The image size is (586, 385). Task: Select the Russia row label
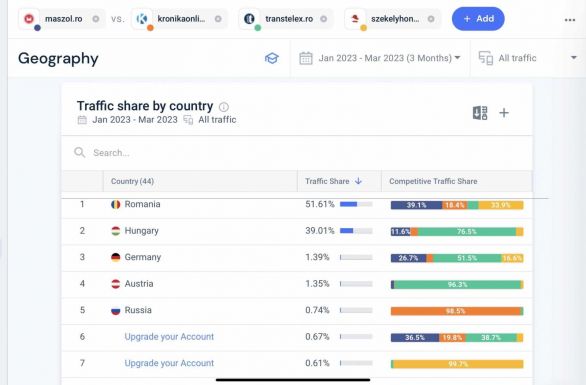(x=138, y=310)
